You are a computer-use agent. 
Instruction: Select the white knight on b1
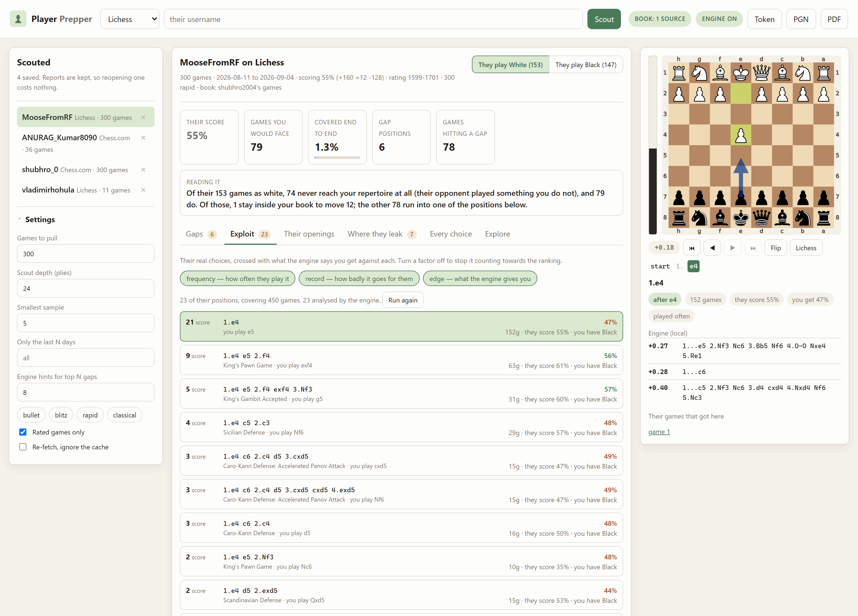tap(803, 73)
